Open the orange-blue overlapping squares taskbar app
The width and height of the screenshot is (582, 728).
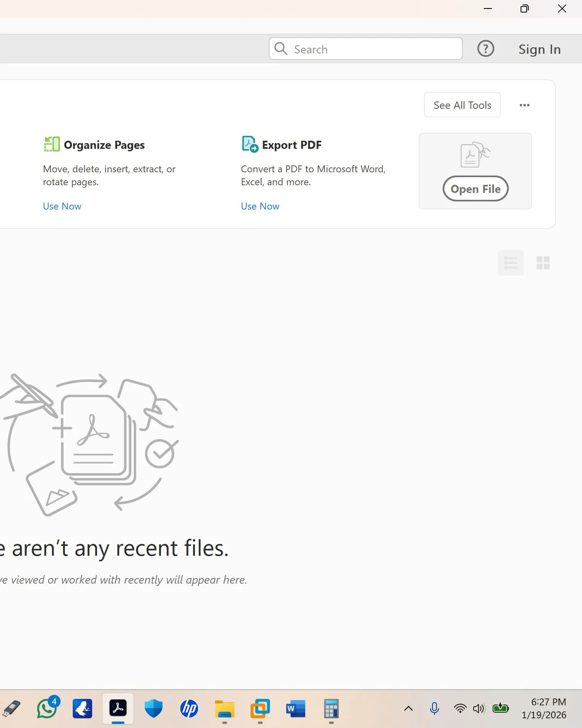pos(260,709)
